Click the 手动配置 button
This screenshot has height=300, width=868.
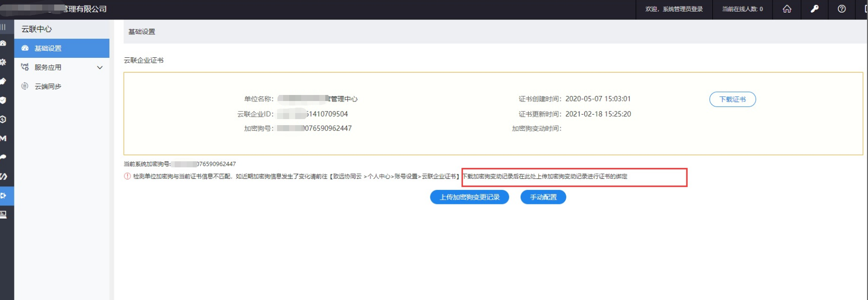[x=543, y=197]
